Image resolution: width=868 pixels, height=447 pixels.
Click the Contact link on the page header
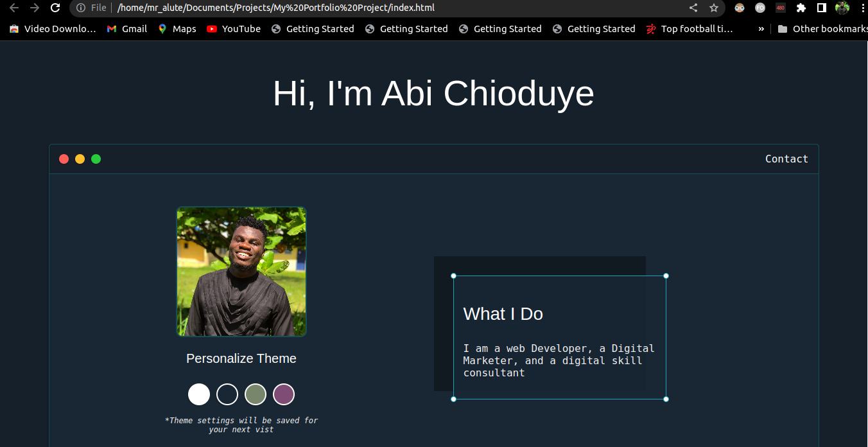(786, 159)
